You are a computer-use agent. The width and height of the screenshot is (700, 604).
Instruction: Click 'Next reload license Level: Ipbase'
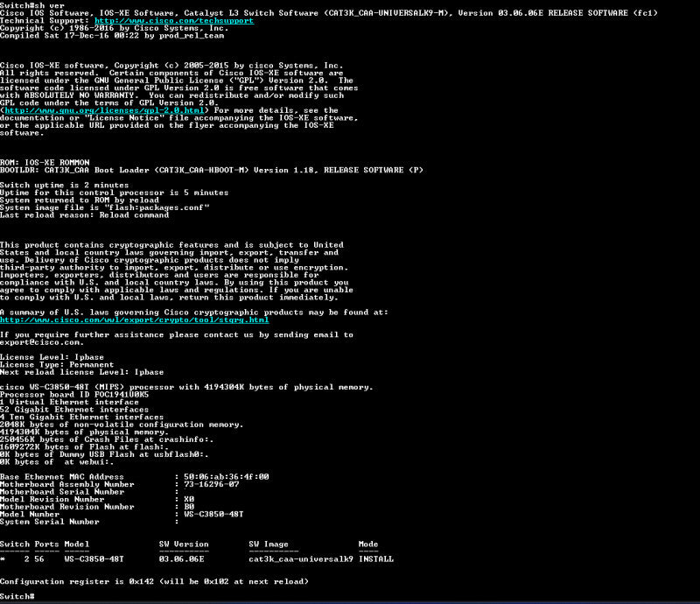pyautogui.click(x=81, y=372)
